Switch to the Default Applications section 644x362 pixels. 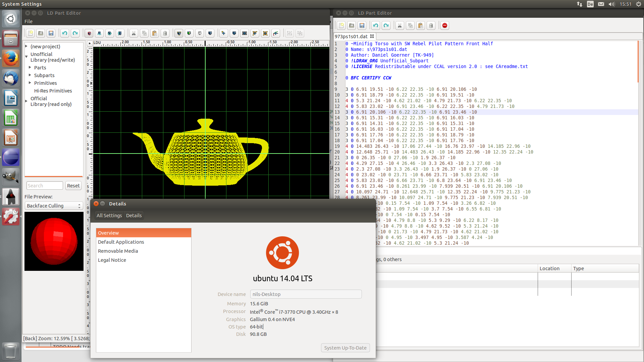[x=121, y=242]
